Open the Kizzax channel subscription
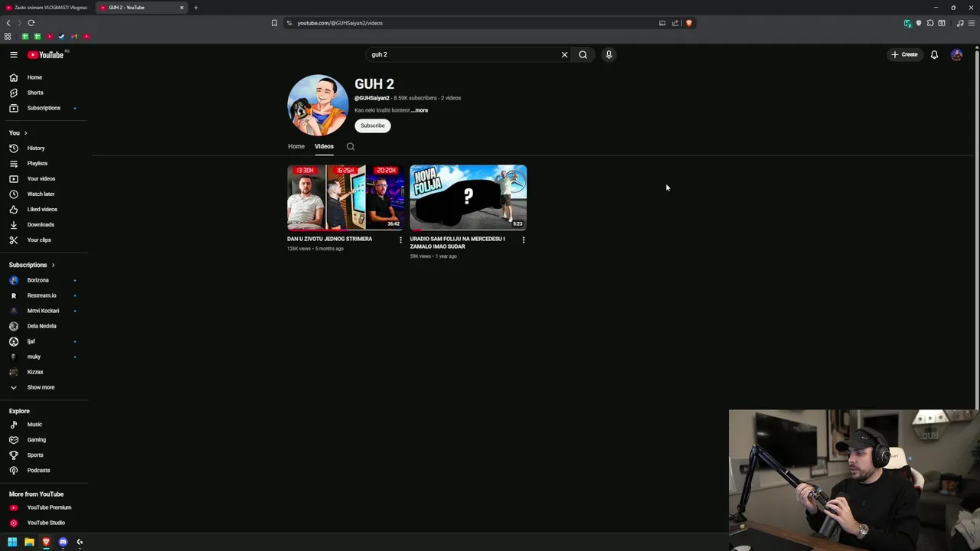 tap(44, 372)
